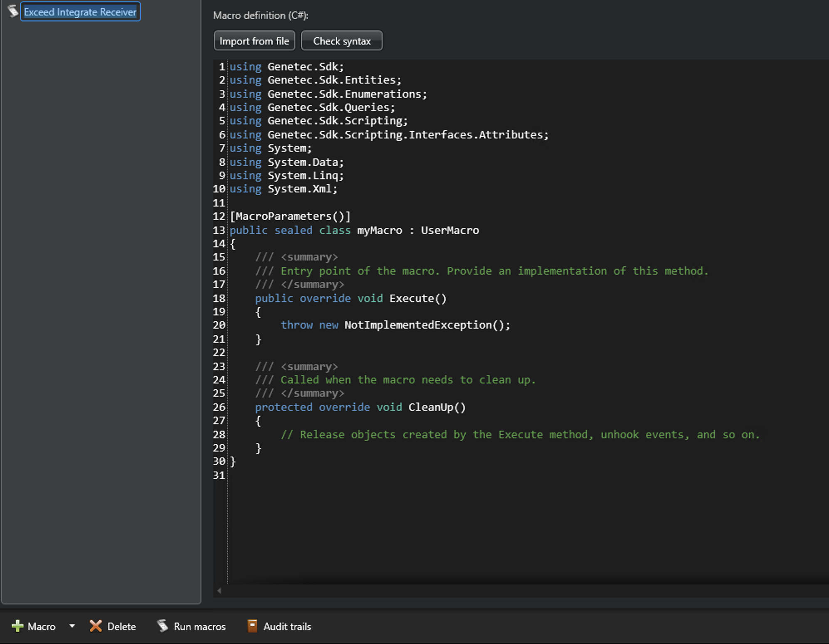Click the red X Delete icon
This screenshot has width=829, height=644.
click(96, 627)
